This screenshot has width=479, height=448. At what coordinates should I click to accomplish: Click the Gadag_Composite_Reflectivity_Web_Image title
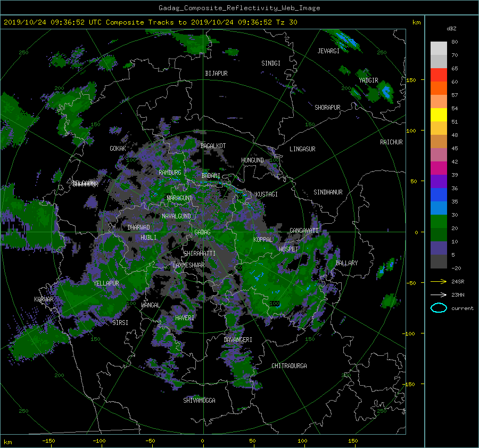tap(239, 8)
